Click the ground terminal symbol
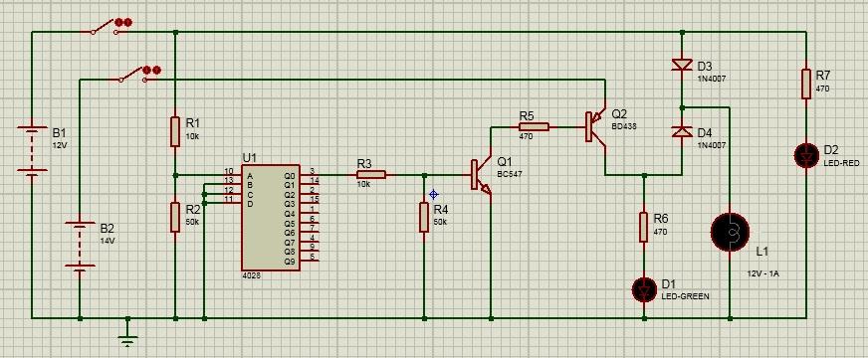 tap(127, 334)
